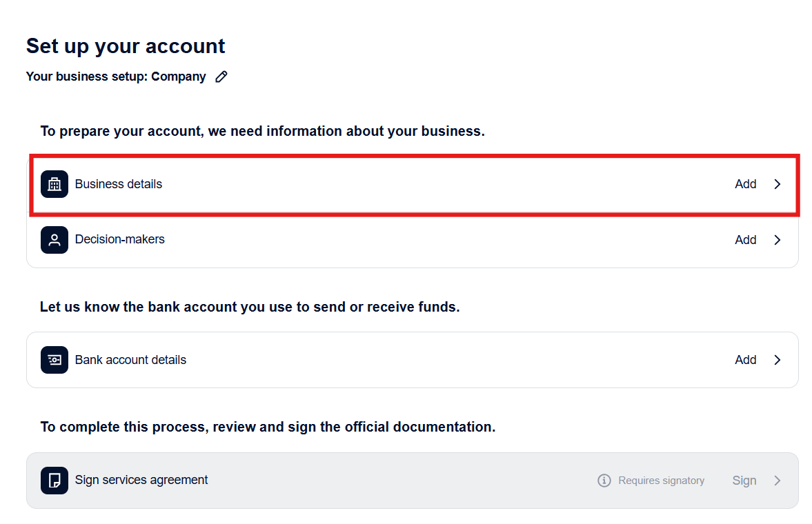Click the Bank account details icon
The image size is (812, 524).
coord(55,360)
